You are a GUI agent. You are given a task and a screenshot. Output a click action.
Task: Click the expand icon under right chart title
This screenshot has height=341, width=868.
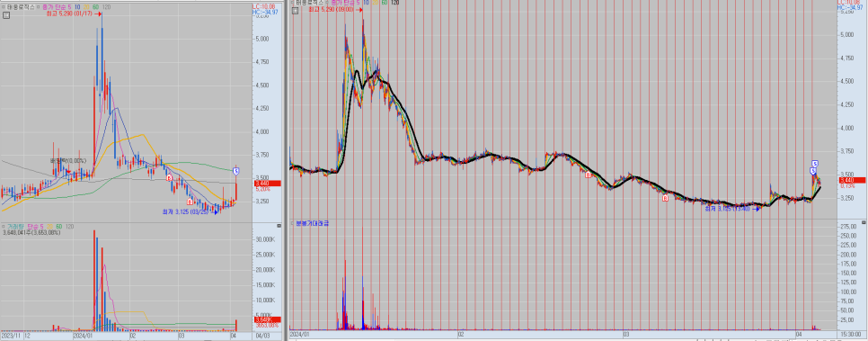295,11
